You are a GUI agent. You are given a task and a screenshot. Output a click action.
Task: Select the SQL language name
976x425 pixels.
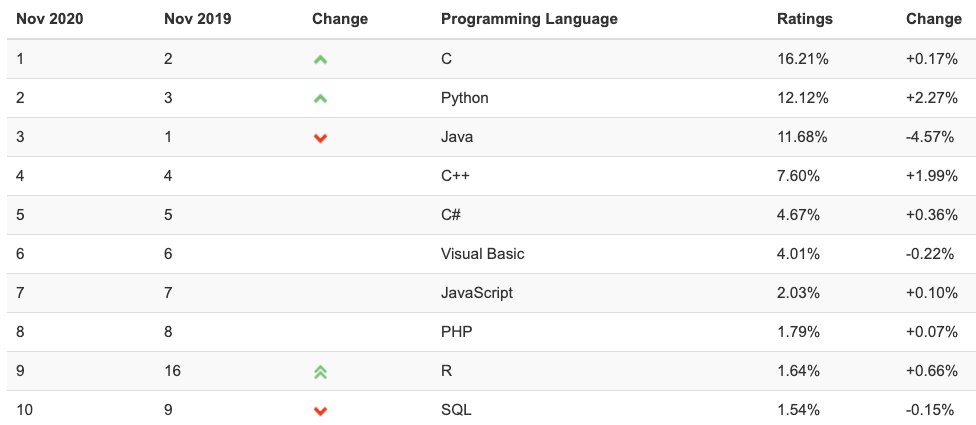coord(456,410)
